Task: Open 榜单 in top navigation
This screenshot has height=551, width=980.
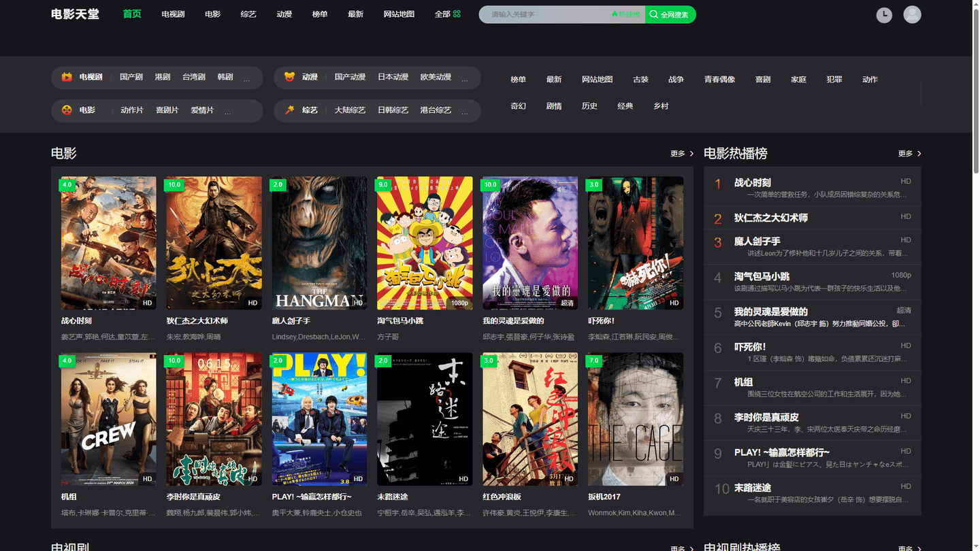Action: pos(320,14)
